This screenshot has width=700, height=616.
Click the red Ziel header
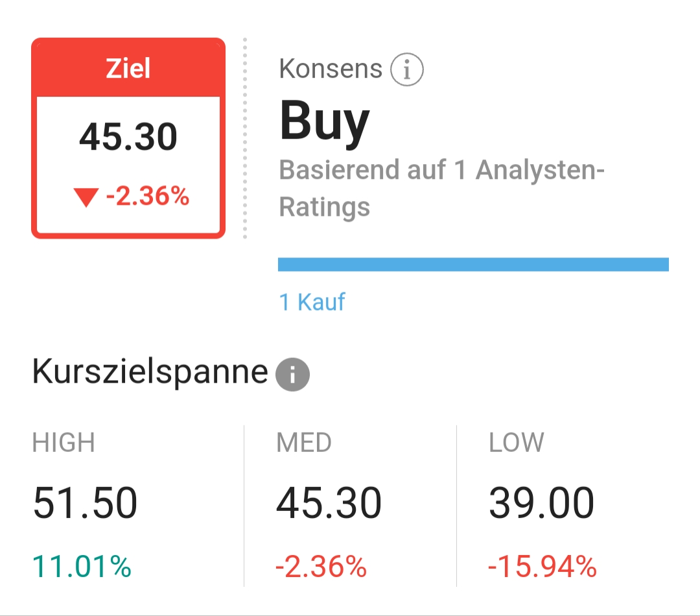pos(128,68)
